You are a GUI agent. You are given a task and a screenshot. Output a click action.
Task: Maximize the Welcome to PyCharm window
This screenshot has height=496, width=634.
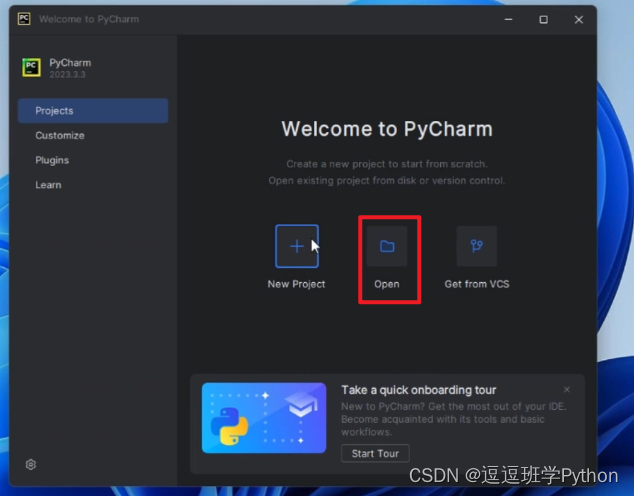(544, 19)
